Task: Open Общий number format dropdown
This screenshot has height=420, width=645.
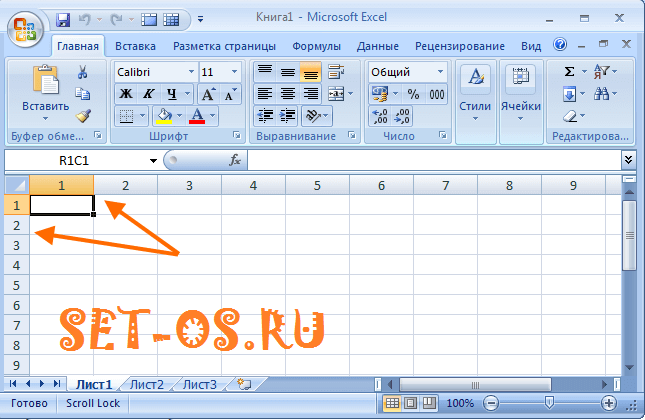Action: 440,72
